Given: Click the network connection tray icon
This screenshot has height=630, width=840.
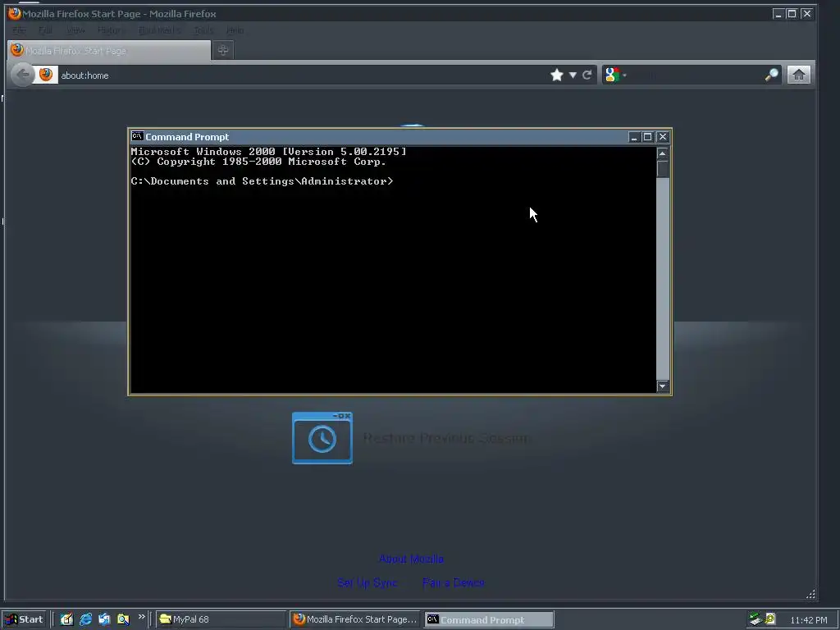Looking at the screenshot, I should pyautogui.click(x=756, y=619).
